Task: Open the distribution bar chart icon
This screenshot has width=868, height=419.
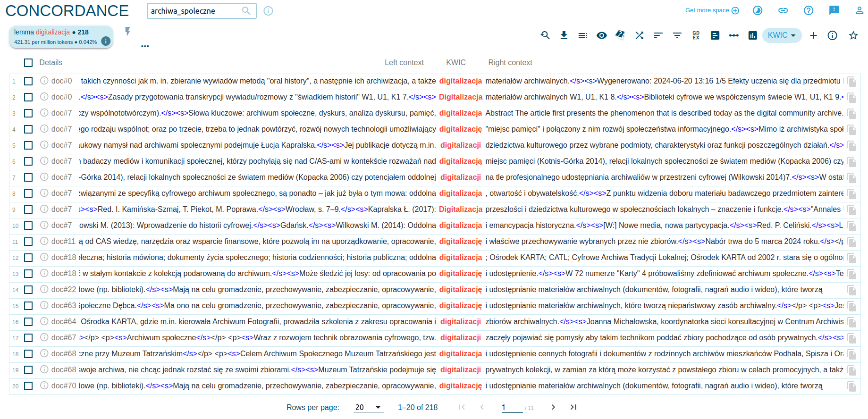Action: 753,35
